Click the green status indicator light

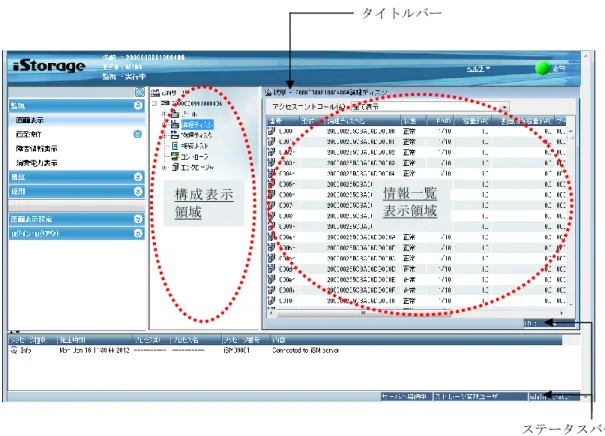[x=542, y=68]
